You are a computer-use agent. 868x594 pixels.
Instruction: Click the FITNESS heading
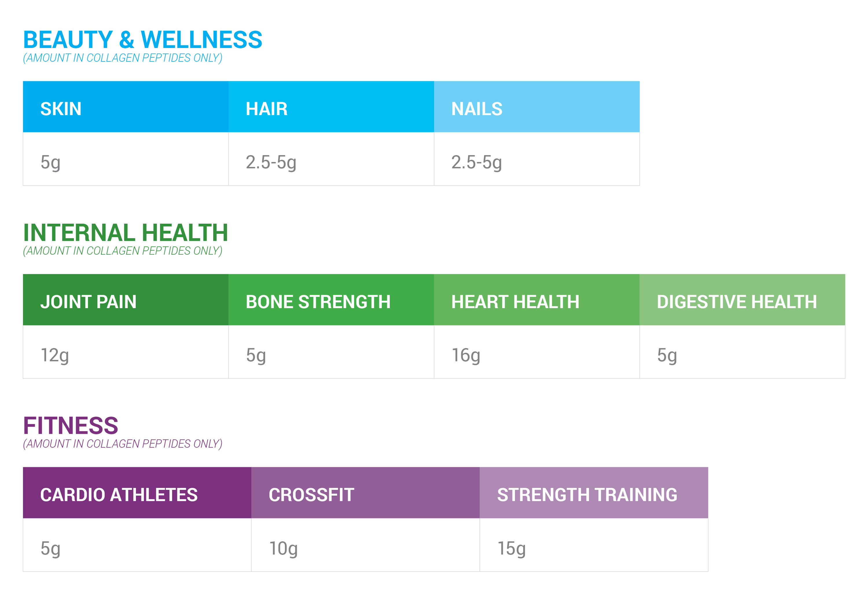point(71,426)
